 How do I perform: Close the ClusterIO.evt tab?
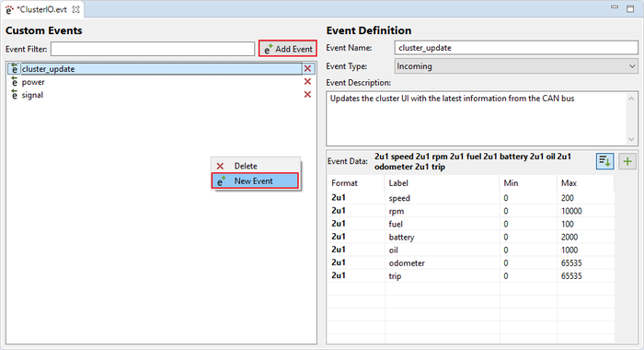(x=76, y=10)
